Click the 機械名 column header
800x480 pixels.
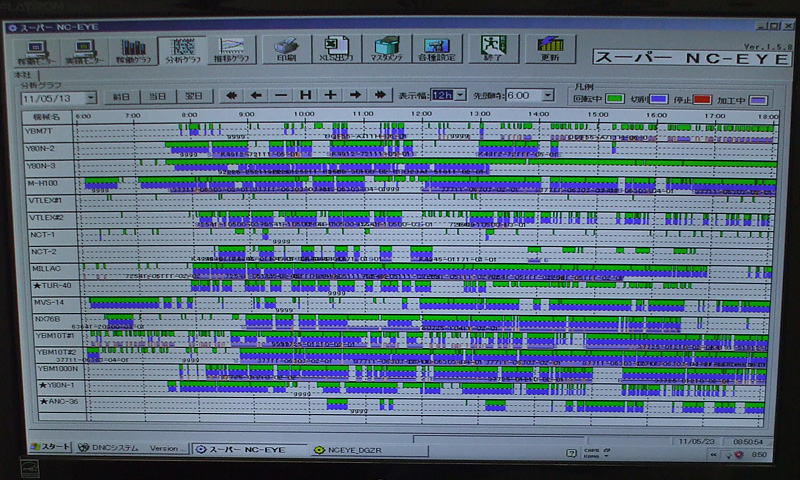coord(47,117)
